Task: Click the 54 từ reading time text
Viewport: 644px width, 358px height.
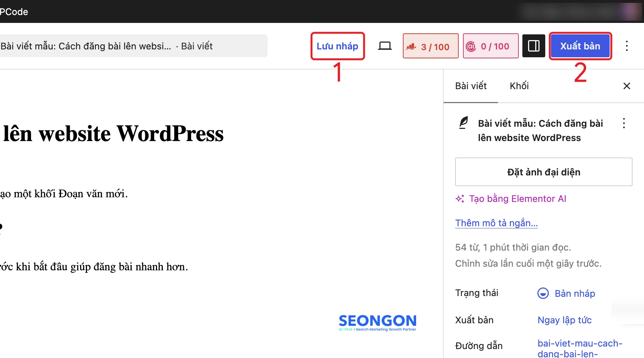Action: 513,247
